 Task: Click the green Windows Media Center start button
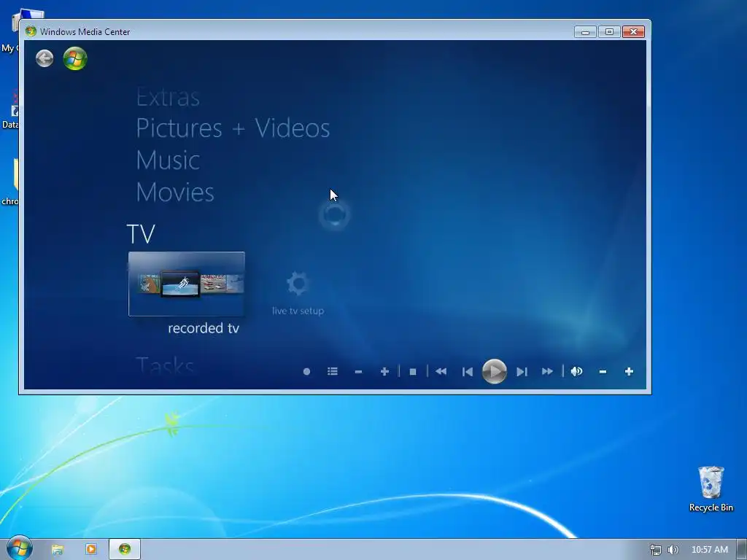tap(75, 58)
